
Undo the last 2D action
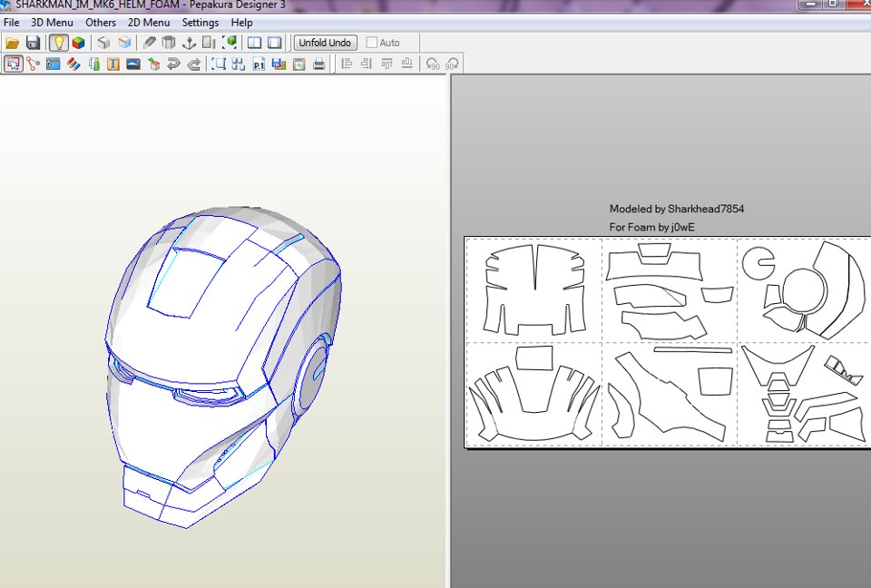coord(173,64)
